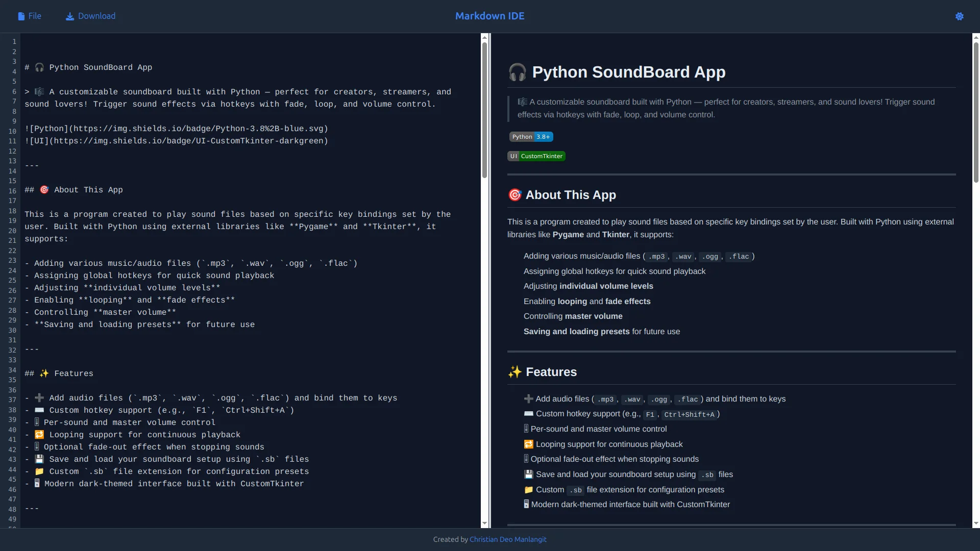Viewport: 980px width, 551px height.
Task: Click 'Ctrl+Shift+A' code tag in preview
Action: pos(689,415)
